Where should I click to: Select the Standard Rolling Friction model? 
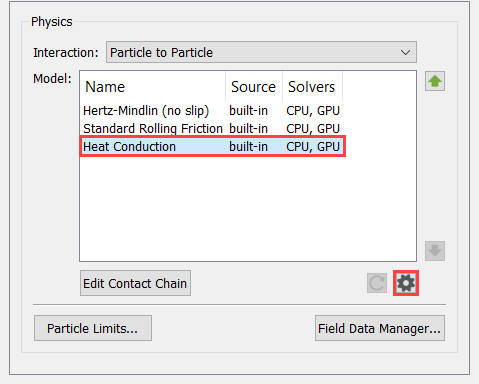click(153, 129)
